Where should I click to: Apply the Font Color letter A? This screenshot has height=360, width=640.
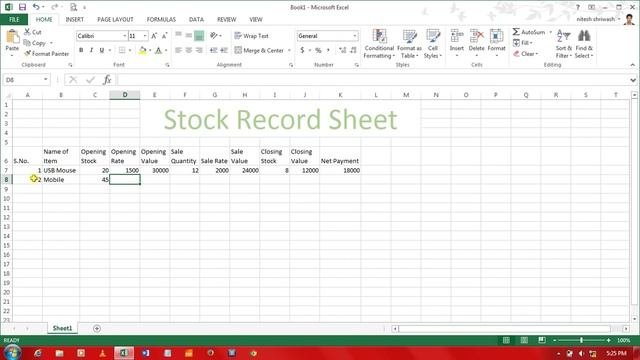[x=158, y=50]
